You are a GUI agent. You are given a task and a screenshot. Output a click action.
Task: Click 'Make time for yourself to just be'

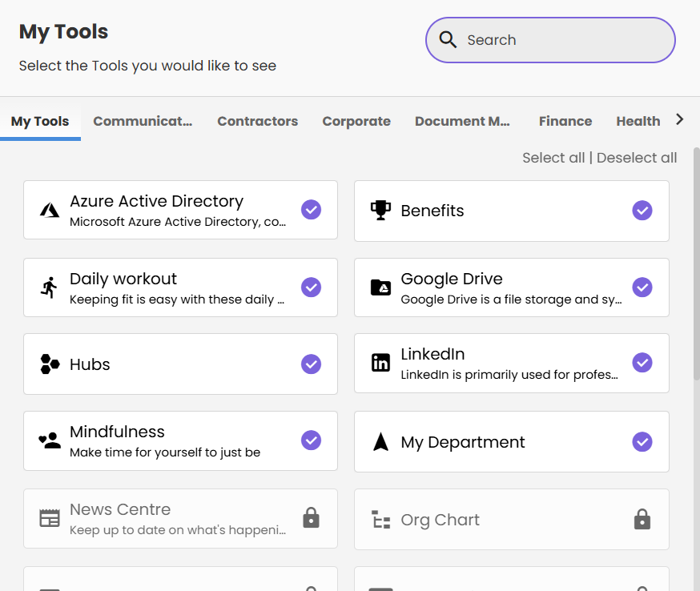pyautogui.click(x=165, y=452)
